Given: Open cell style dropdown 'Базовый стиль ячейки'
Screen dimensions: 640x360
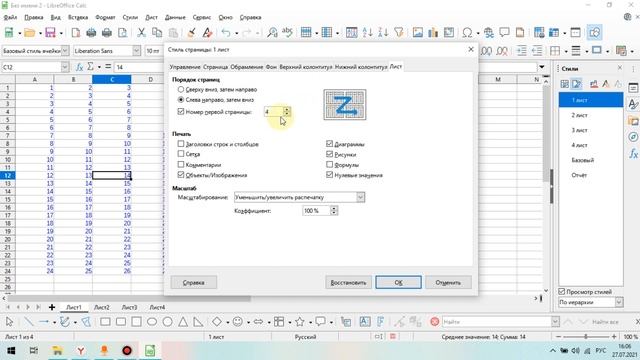Looking at the screenshot, I should point(65,51).
